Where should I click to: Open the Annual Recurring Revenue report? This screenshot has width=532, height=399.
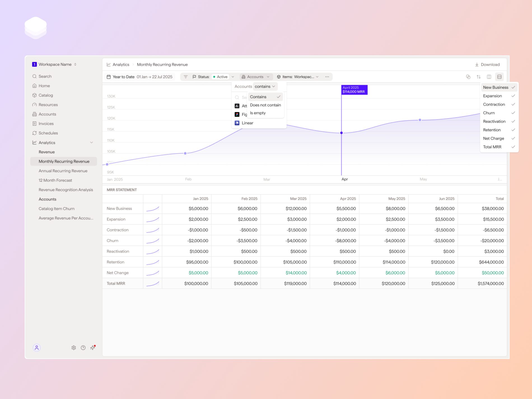[x=63, y=171]
